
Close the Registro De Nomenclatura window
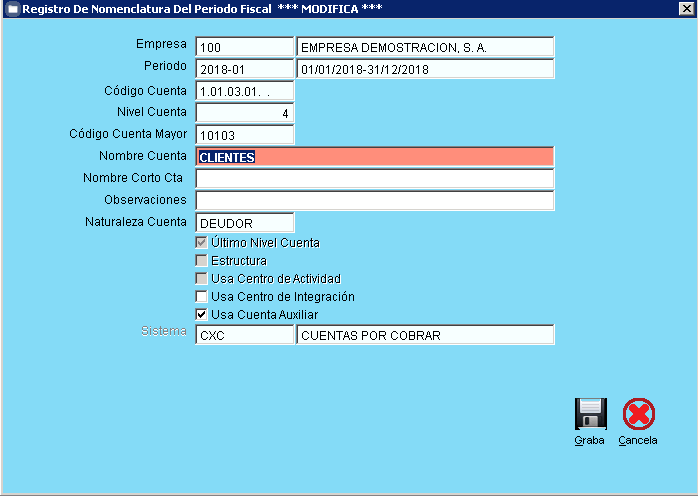pos(686,8)
